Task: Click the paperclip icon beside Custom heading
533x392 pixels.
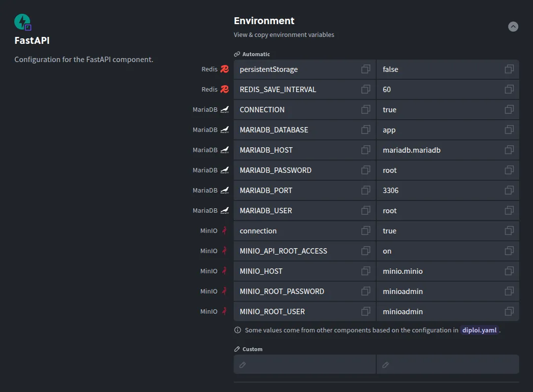Action: 237,349
